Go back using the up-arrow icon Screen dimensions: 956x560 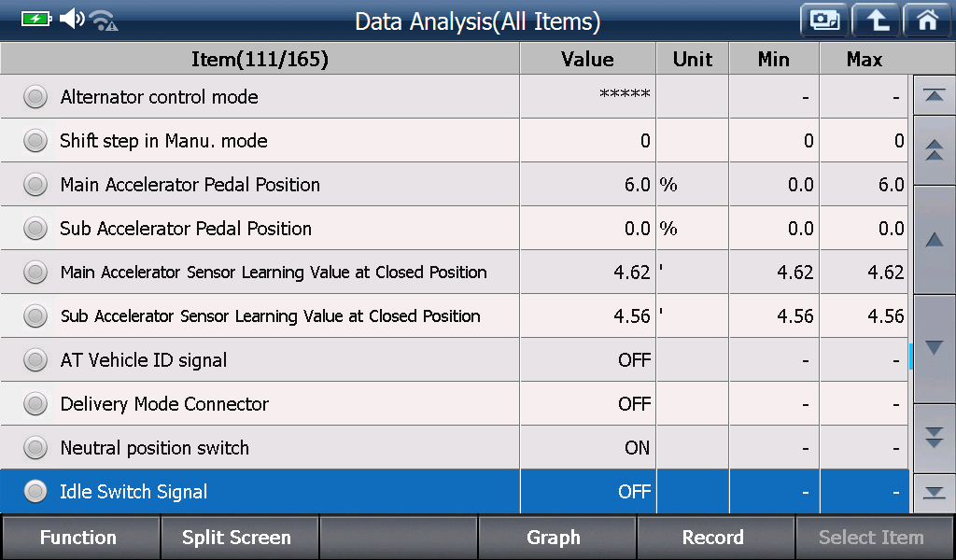click(x=876, y=21)
